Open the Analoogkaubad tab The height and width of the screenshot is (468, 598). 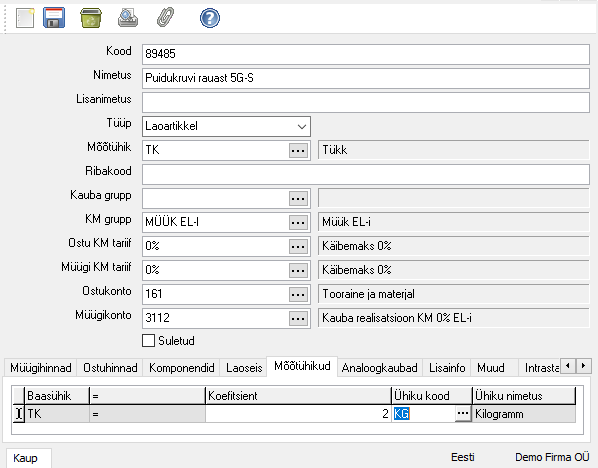point(379,368)
